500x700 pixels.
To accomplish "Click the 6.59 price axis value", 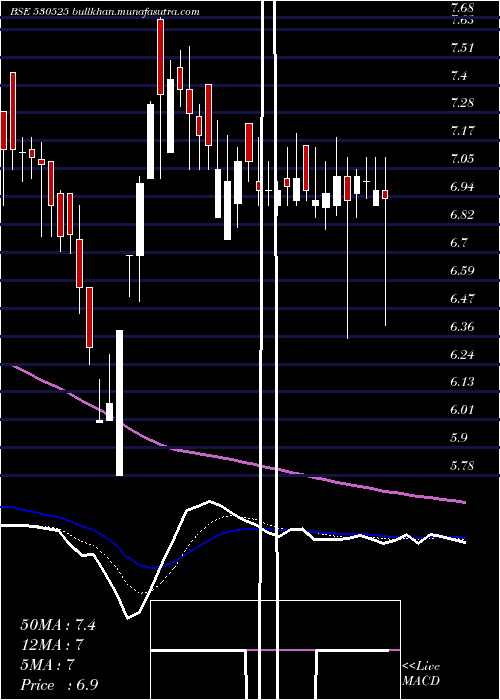I will [462, 271].
